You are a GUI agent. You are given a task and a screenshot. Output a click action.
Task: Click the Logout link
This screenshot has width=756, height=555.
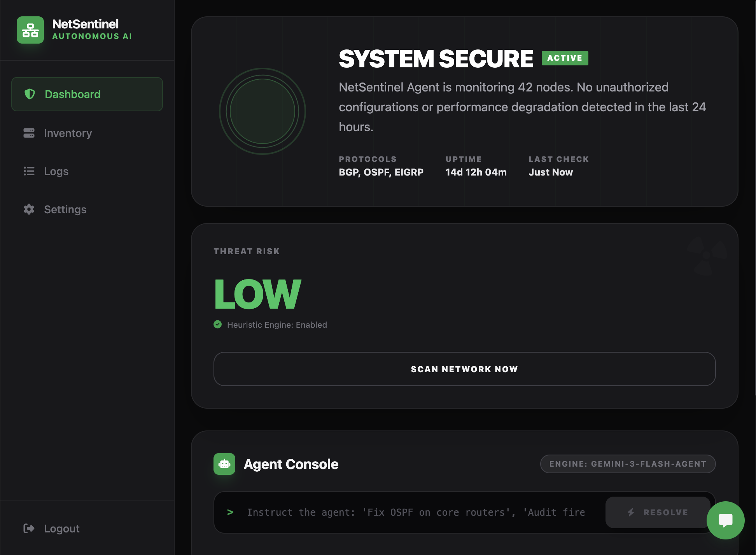tap(61, 528)
